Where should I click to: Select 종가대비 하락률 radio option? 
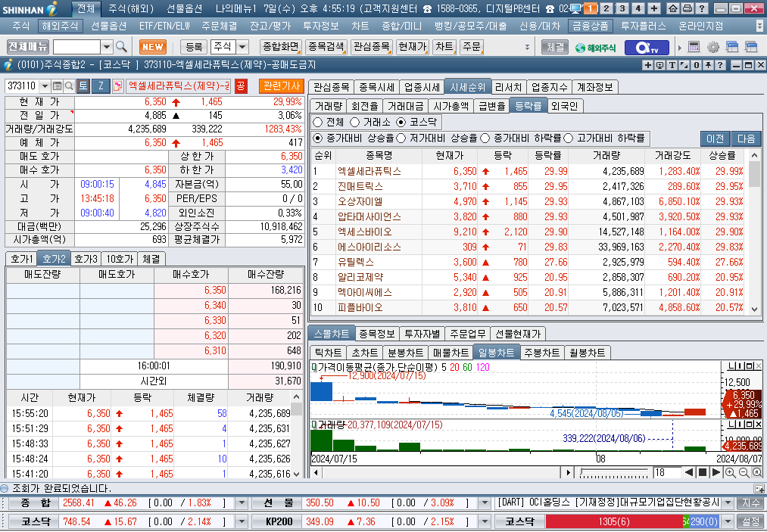click(485, 138)
